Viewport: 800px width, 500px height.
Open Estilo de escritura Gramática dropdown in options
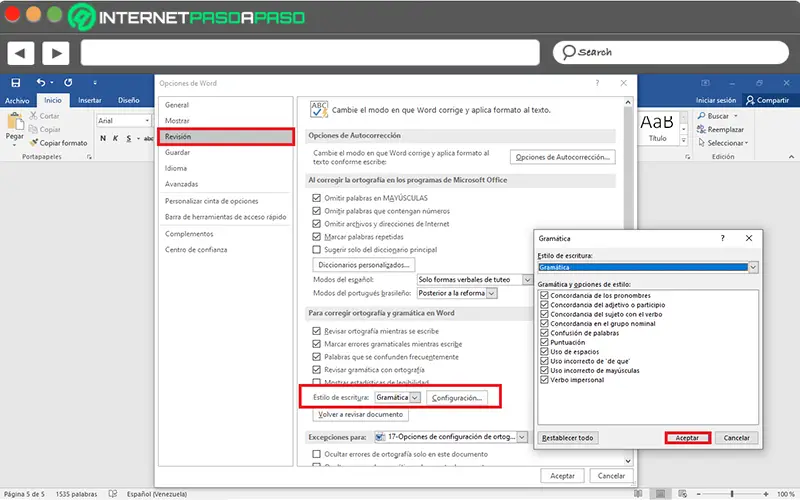(x=415, y=397)
